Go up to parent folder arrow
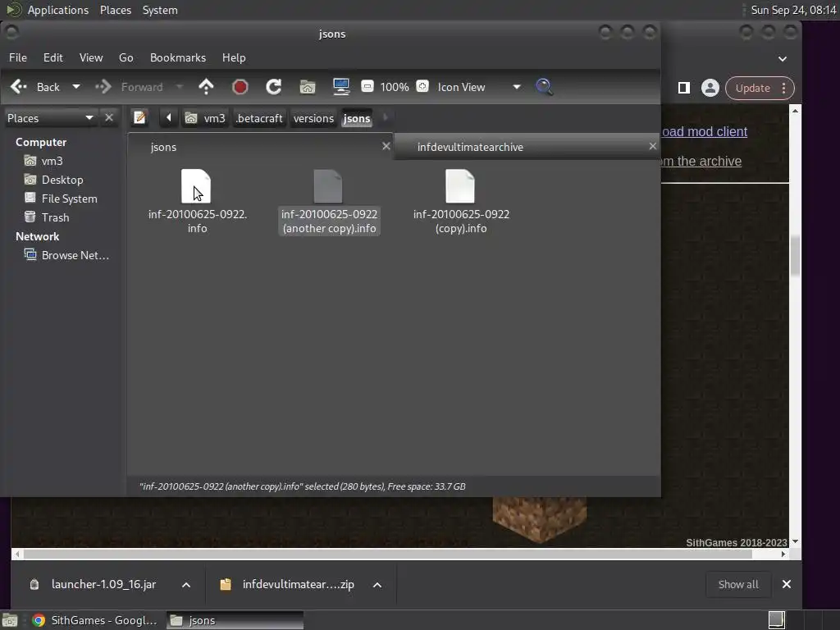This screenshot has height=630, width=840. point(206,87)
